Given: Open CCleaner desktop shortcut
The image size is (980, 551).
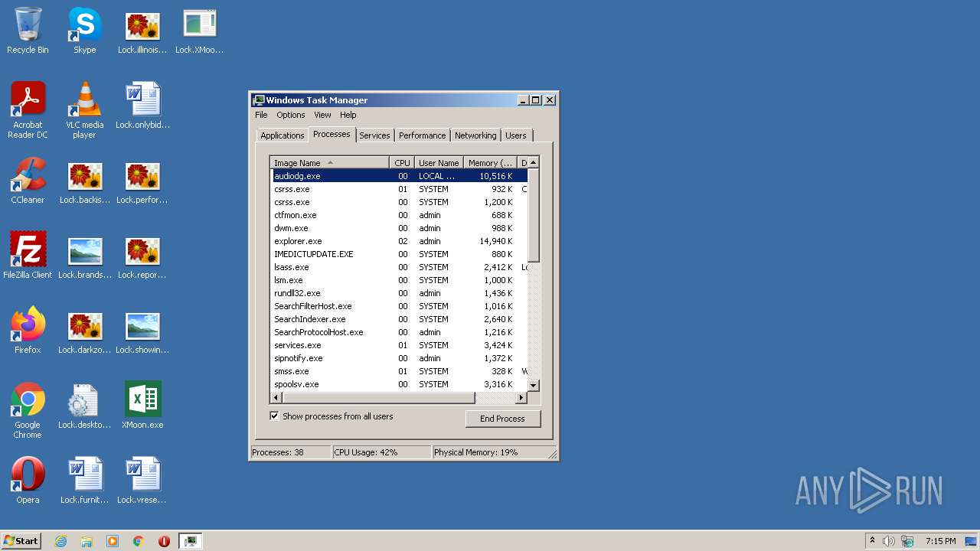Looking at the screenshot, I should click(x=28, y=181).
